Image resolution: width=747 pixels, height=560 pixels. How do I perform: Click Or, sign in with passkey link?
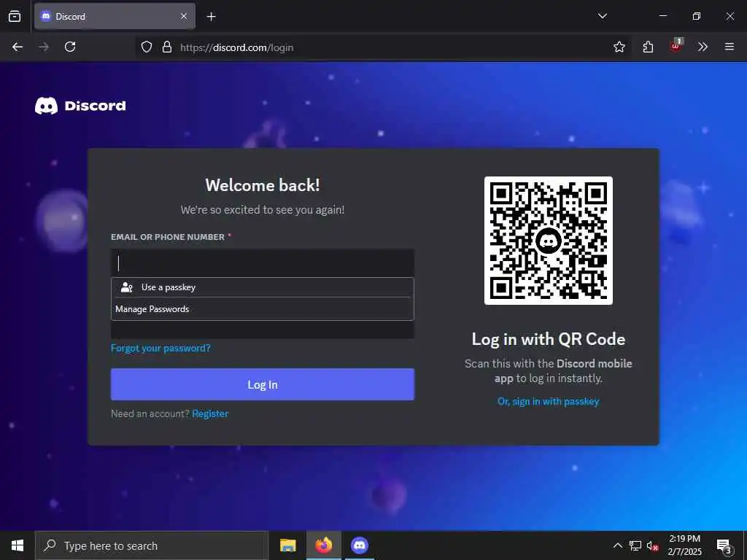click(549, 402)
